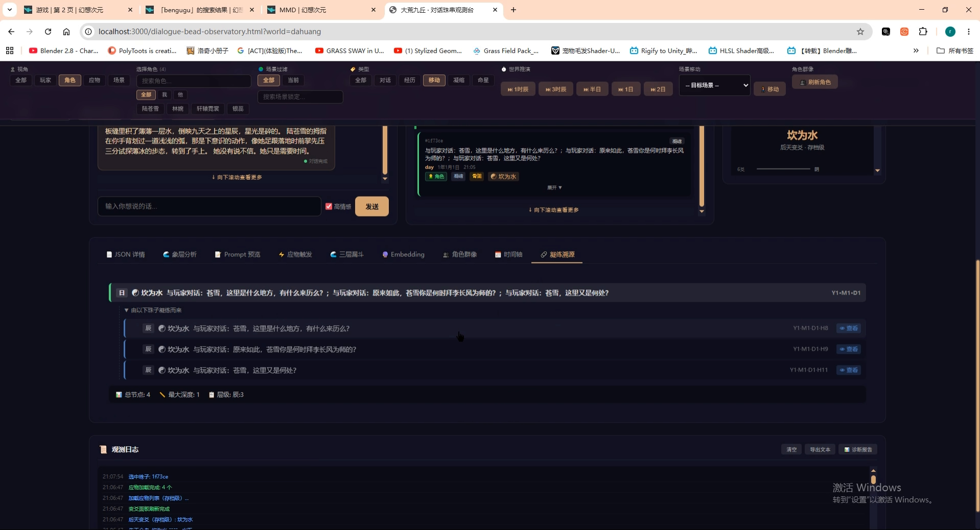
Task: Open the tab search dropdown arrow
Action: click(x=9, y=10)
